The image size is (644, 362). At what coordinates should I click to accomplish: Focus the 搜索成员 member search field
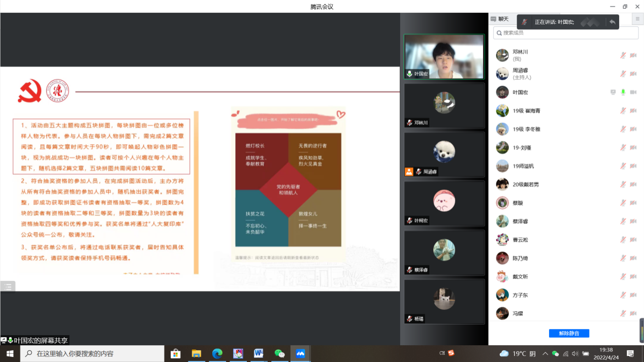point(566,32)
